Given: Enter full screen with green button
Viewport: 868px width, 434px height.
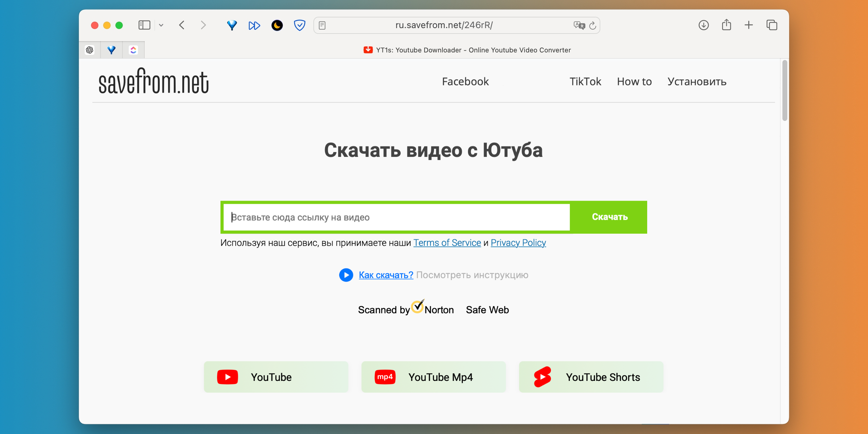Looking at the screenshot, I should click(119, 25).
